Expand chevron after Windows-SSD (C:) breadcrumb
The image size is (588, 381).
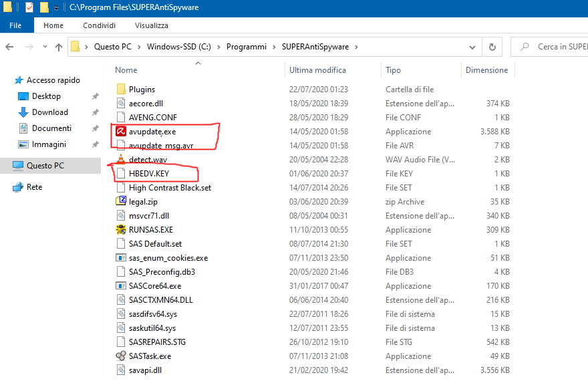(x=218, y=47)
